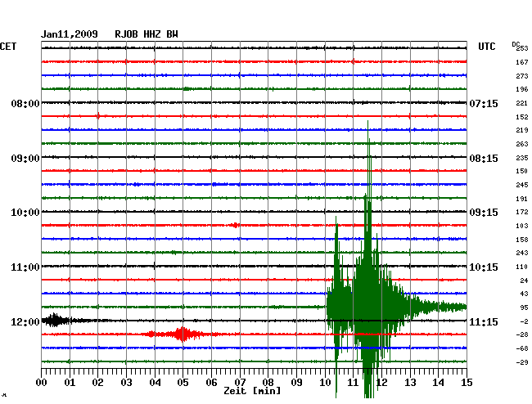532x404 pixels.
Task: Click the DC offset value 110
Action: coord(522,267)
